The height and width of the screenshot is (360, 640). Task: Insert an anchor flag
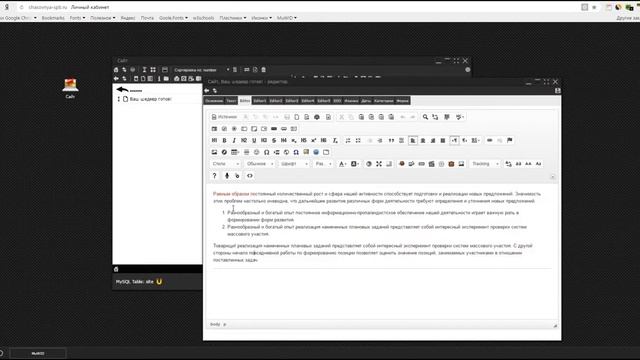tap(510, 140)
